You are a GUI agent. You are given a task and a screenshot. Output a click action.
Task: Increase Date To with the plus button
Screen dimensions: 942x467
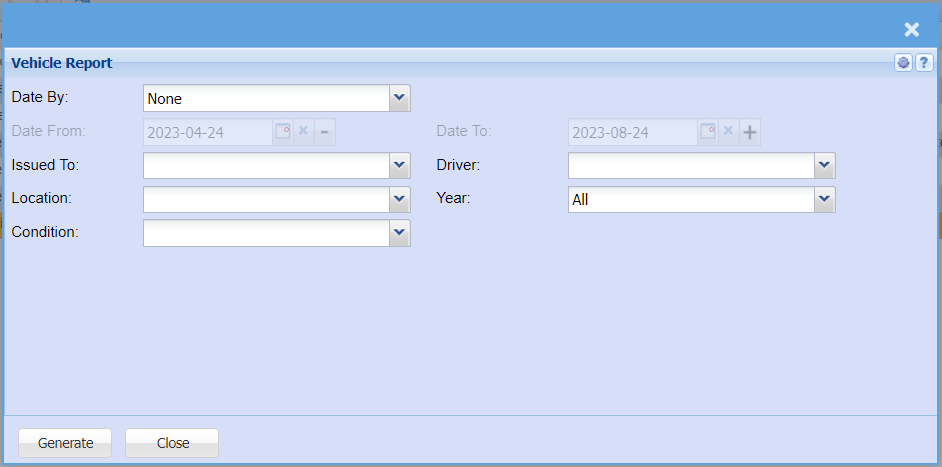click(749, 132)
